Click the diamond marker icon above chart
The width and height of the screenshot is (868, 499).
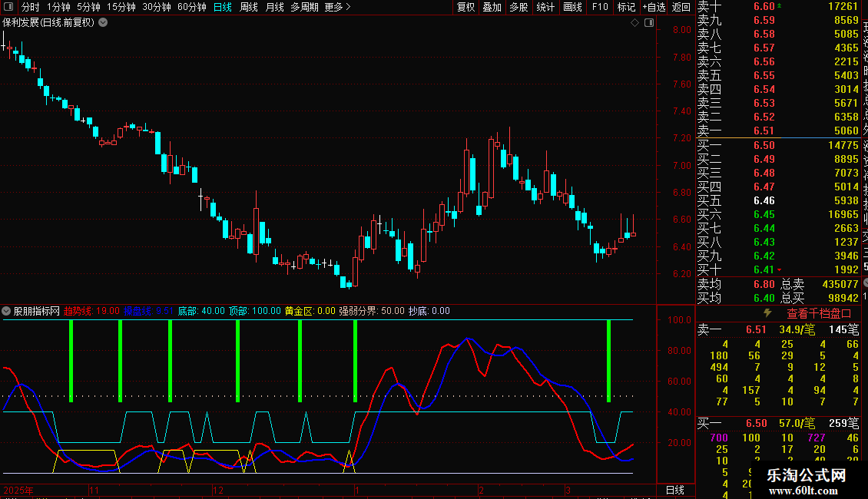tap(635, 23)
